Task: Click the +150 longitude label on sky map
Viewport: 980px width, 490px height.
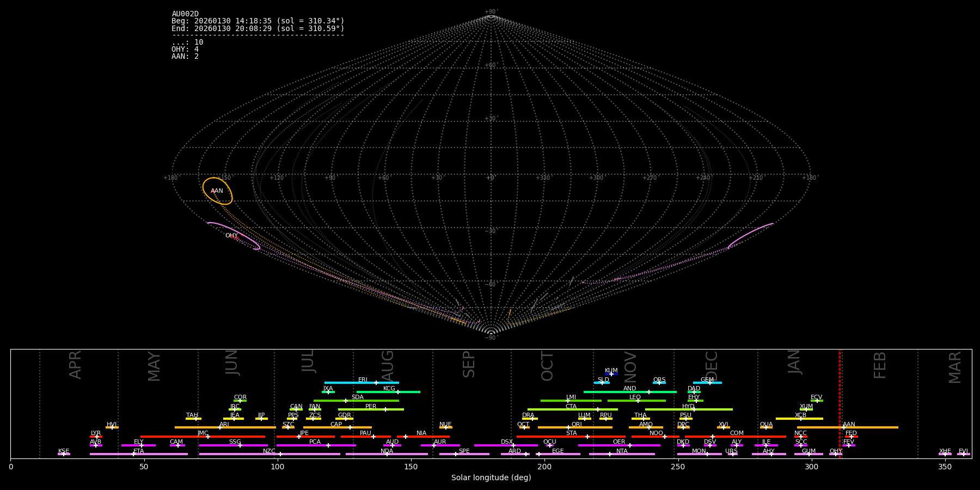Action: [x=224, y=178]
